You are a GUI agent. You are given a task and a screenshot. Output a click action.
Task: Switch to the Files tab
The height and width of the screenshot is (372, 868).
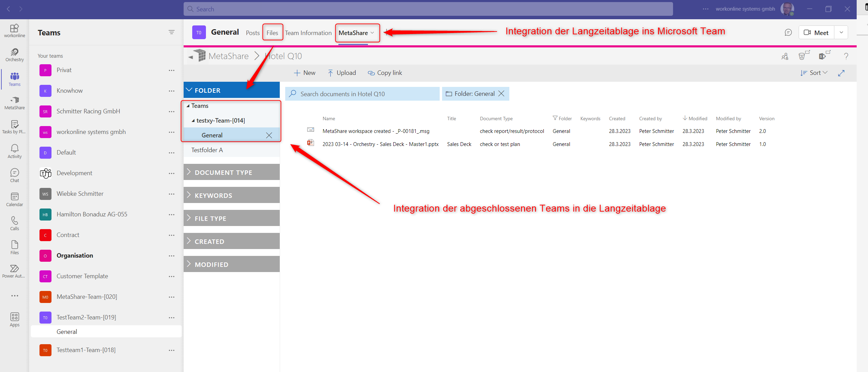pos(272,33)
